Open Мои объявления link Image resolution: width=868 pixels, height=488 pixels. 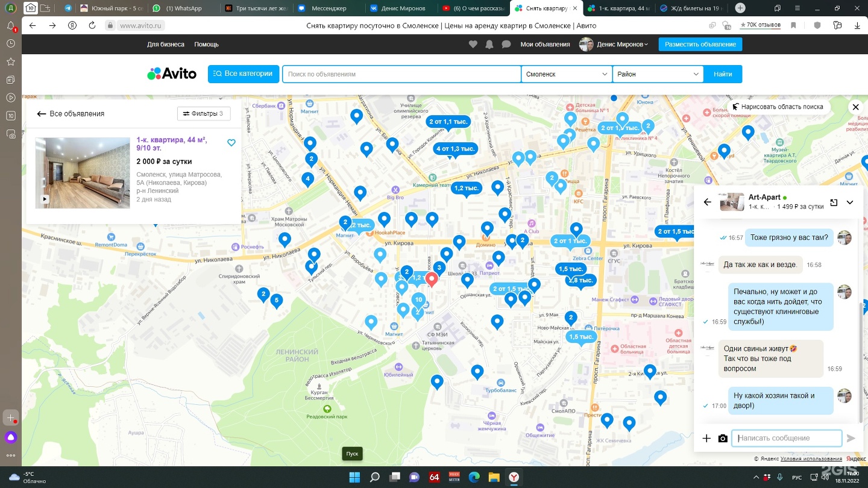[x=545, y=45]
